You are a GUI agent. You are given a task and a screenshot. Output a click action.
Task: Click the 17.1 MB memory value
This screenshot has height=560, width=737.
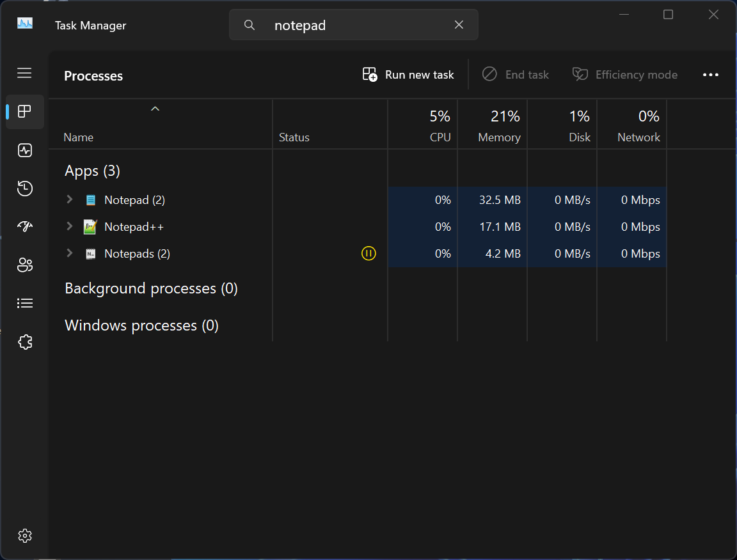500,227
